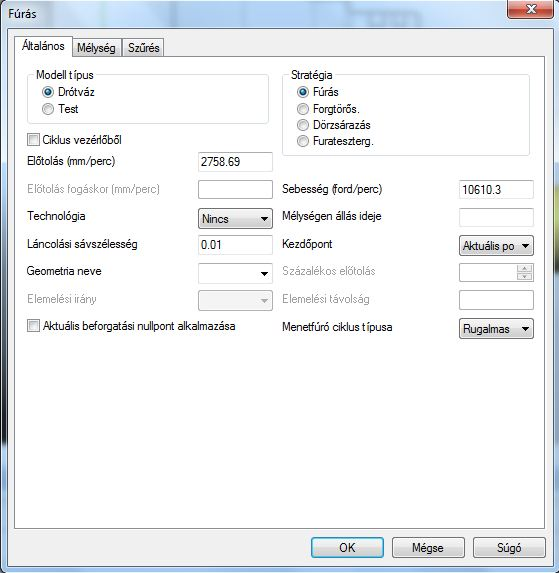Open the Szűrés tab
Viewport: 560px width, 574px height.
tap(143, 48)
